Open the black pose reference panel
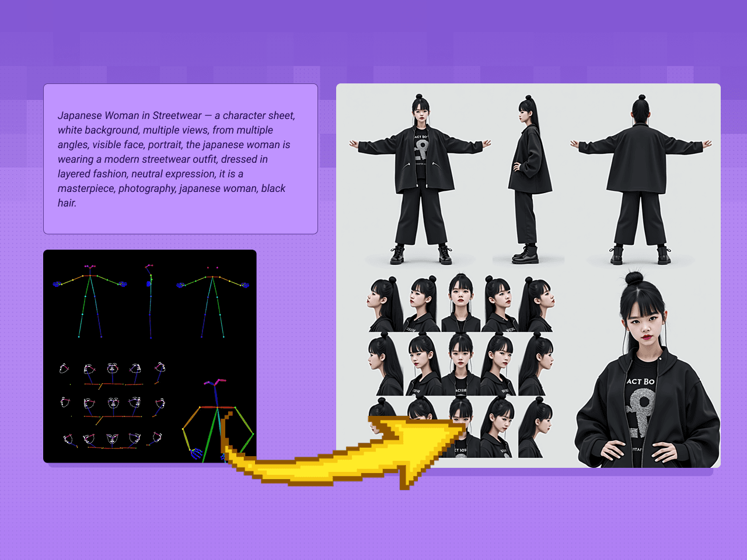The width and height of the screenshot is (747, 560). click(x=149, y=356)
